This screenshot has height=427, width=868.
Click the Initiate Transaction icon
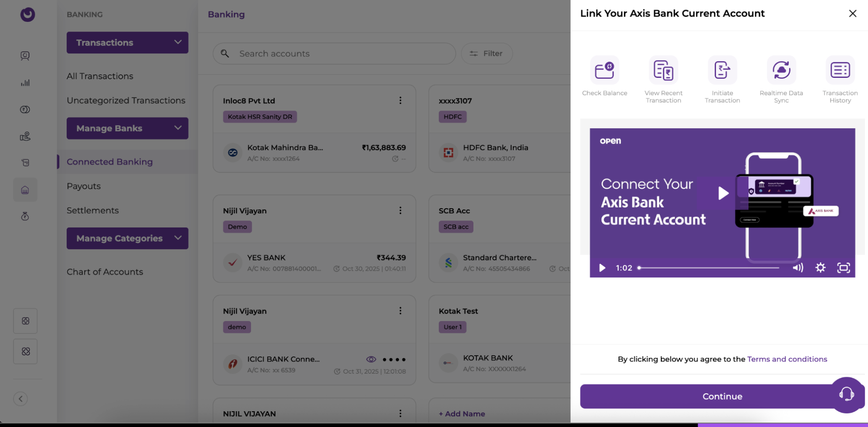coord(722,70)
